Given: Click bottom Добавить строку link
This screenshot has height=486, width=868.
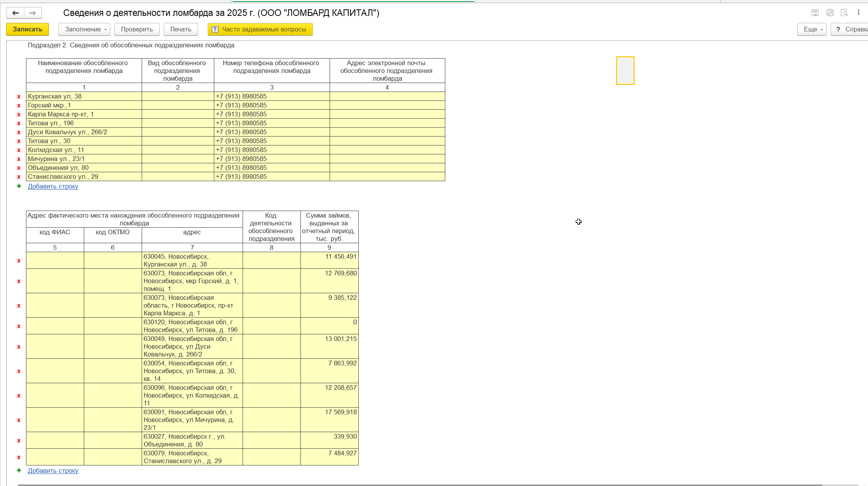Looking at the screenshot, I should pos(53,471).
